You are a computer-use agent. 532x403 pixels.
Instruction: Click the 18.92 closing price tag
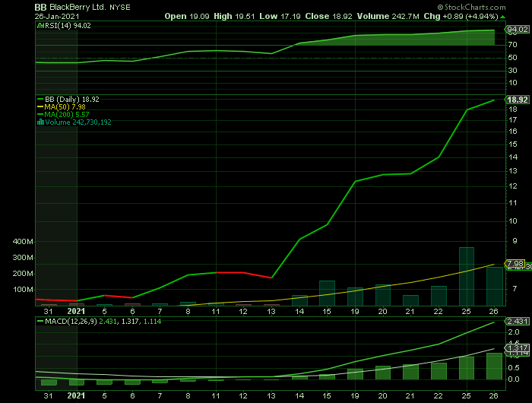pyautogui.click(x=518, y=100)
